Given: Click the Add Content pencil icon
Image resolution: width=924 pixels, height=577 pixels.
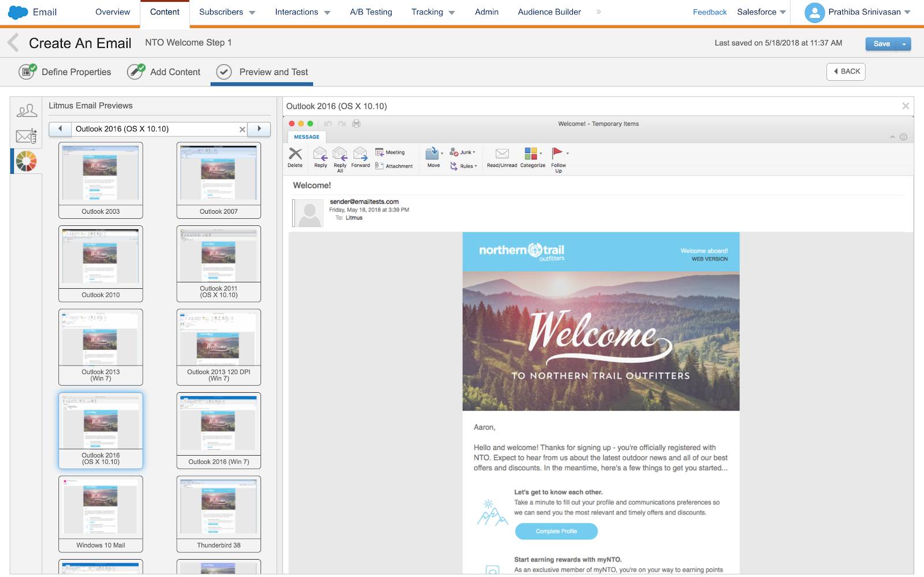Looking at the screenshot, I should point(136,72).
